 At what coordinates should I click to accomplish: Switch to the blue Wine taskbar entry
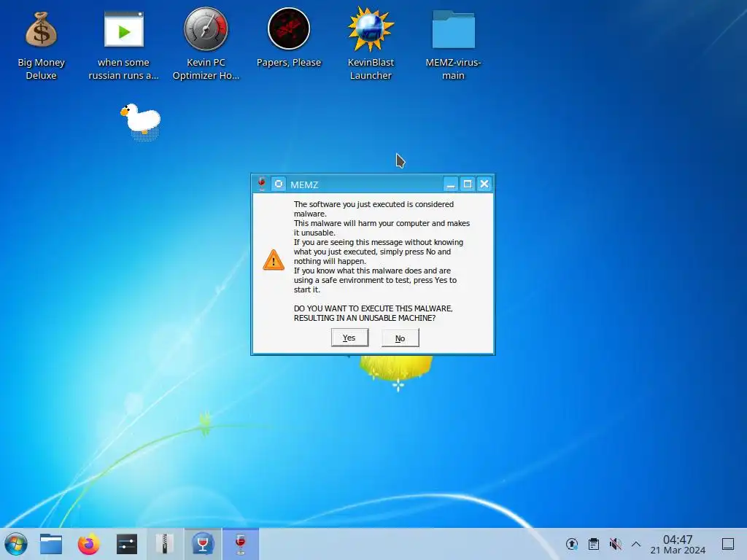coord(203,544)
